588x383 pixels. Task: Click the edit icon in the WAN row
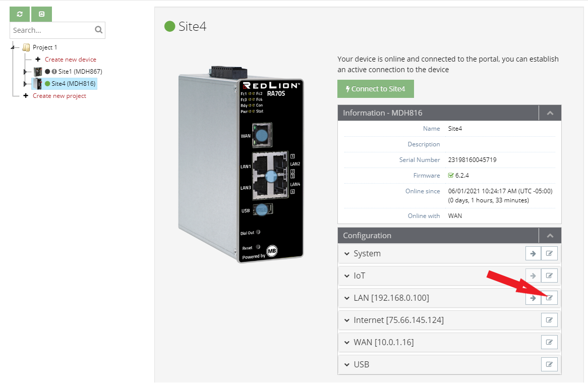point(549,342)
